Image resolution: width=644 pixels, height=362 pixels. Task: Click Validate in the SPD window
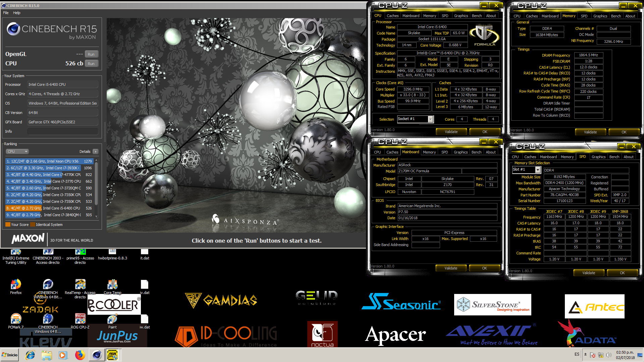click(x=588, y=273)
